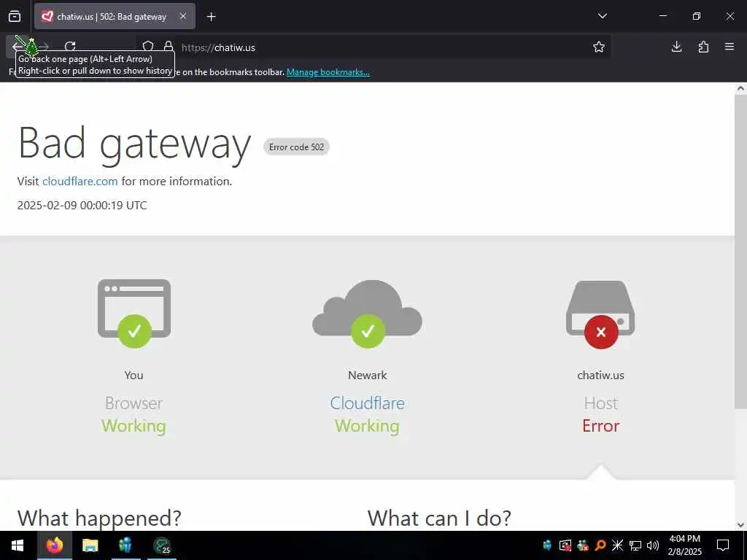Open the downloads panel

tap(676, 47)
